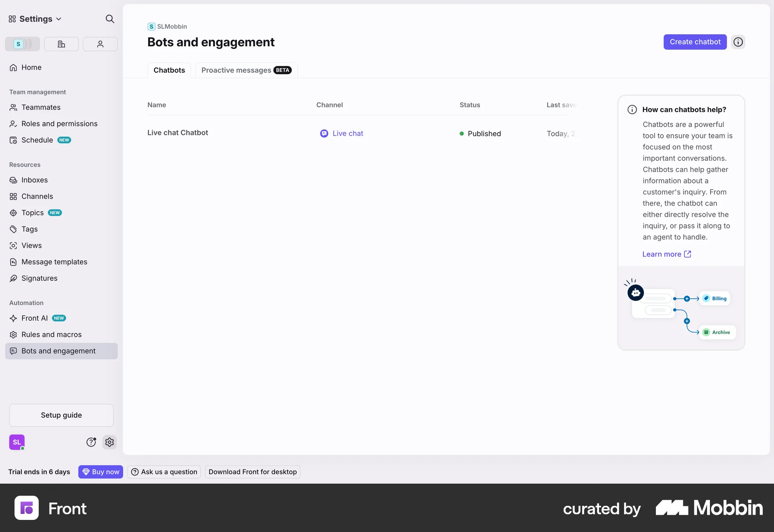This screenshot has height=532, width=774.
Task: Click the SL user avatar
Action: [x=17, y=442]
